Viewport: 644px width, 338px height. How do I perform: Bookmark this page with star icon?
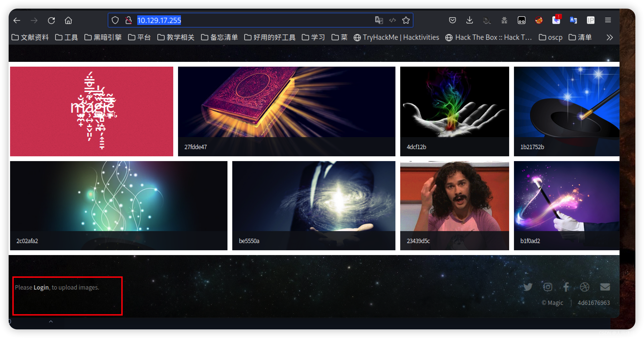click(406, 20)
